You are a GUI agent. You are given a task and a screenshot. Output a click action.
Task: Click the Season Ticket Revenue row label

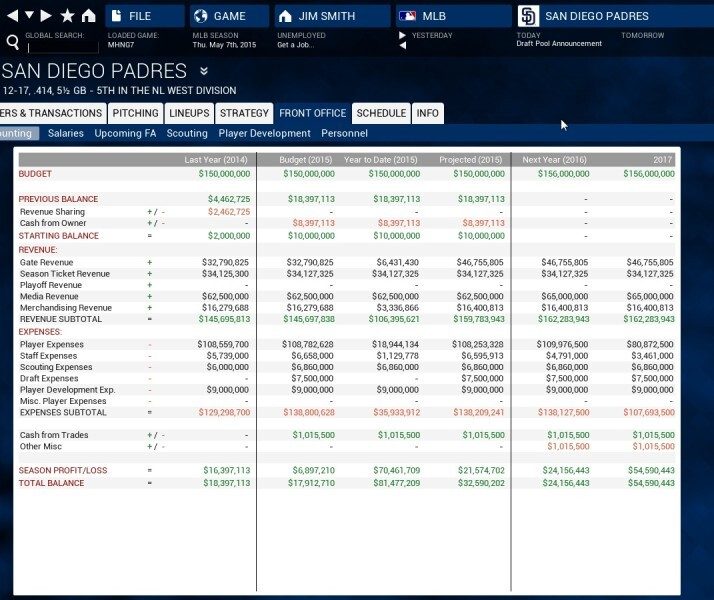pyautogui.click(x=65, y=274)
